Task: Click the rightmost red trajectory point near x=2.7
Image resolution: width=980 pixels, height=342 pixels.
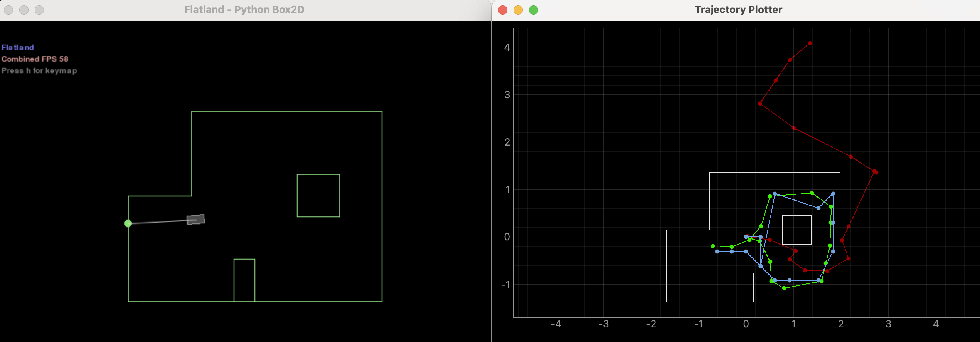Action: pos(876,172)
